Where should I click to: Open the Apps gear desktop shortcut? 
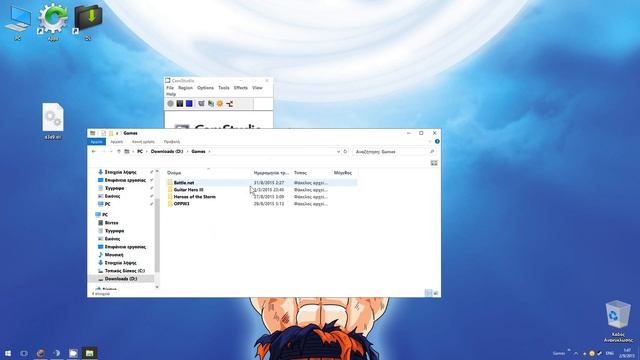click(x=53, y=22)
